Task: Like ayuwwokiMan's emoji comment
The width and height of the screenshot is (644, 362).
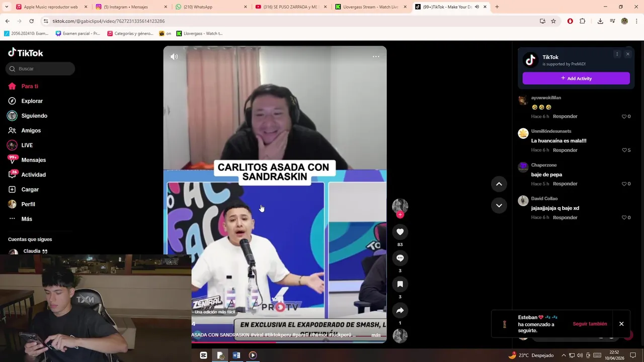Action: tap(624, 117)
